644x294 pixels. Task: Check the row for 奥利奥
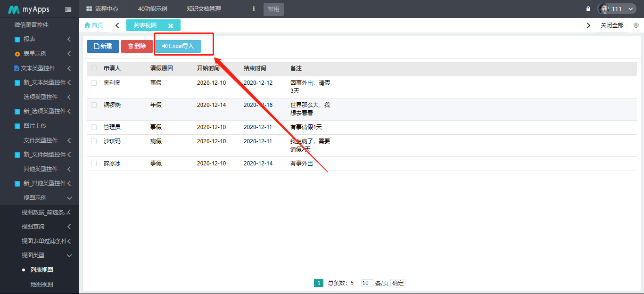point(94,83)
